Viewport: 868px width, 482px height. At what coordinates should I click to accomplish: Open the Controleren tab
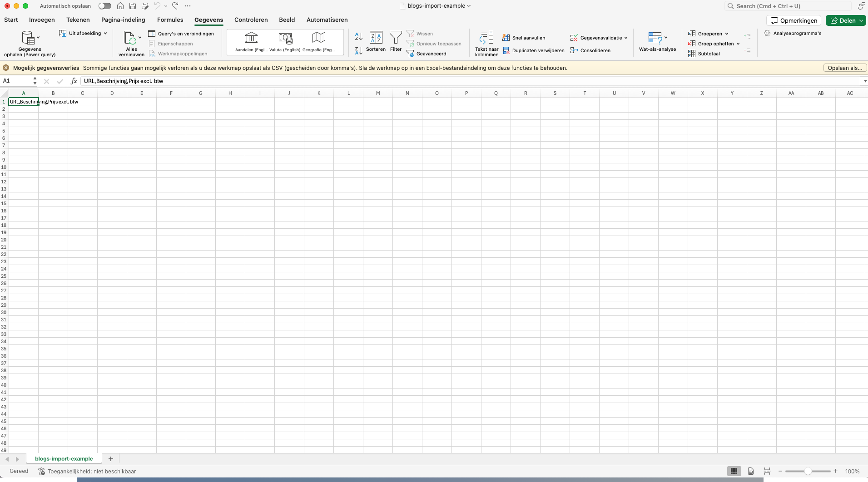(251, 20)
